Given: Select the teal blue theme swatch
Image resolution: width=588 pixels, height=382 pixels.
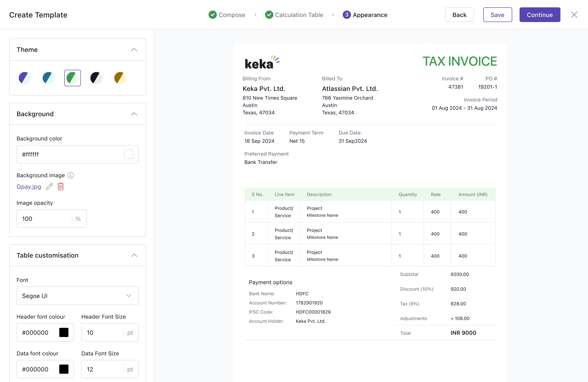Looking at the screenshot, I should pos(48,78).
